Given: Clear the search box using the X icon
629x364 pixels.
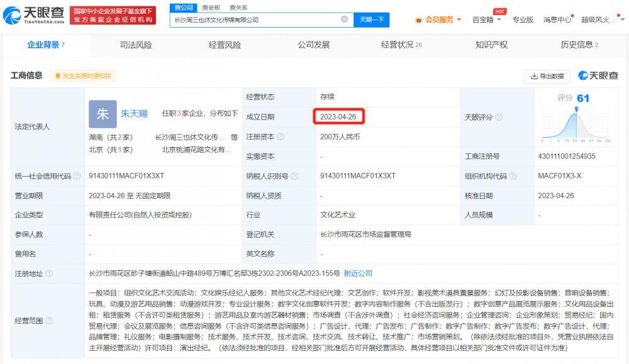Looking at the screenshot, I should [x=345, y=19].
